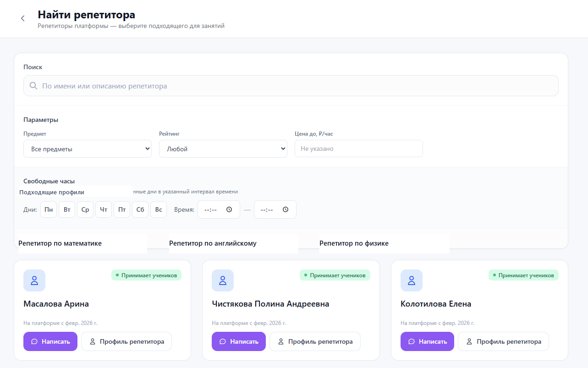Viewport: 588px width, 368px height.
Task: Open the Рейтинг rating dropdown
Action: [223, 149]
